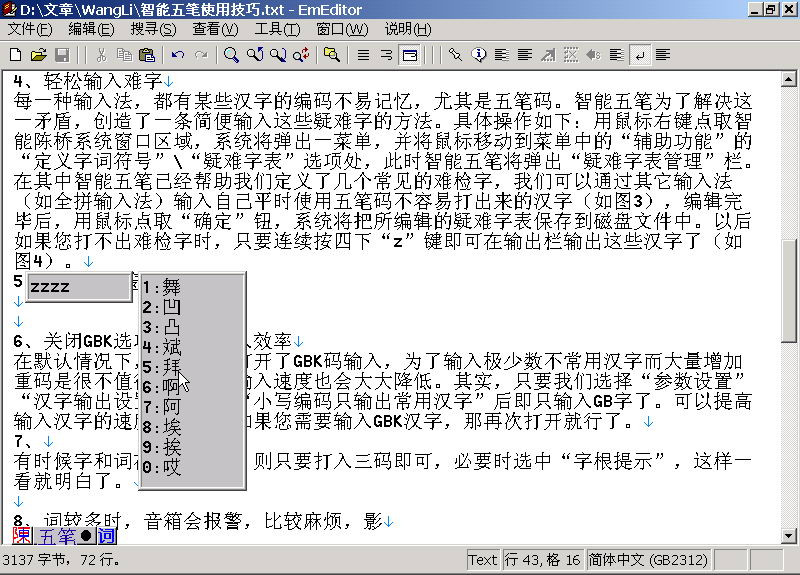Toggle the Wrap by Window toolbar button
The image size is (800, 575).
(x=410, y=55)
